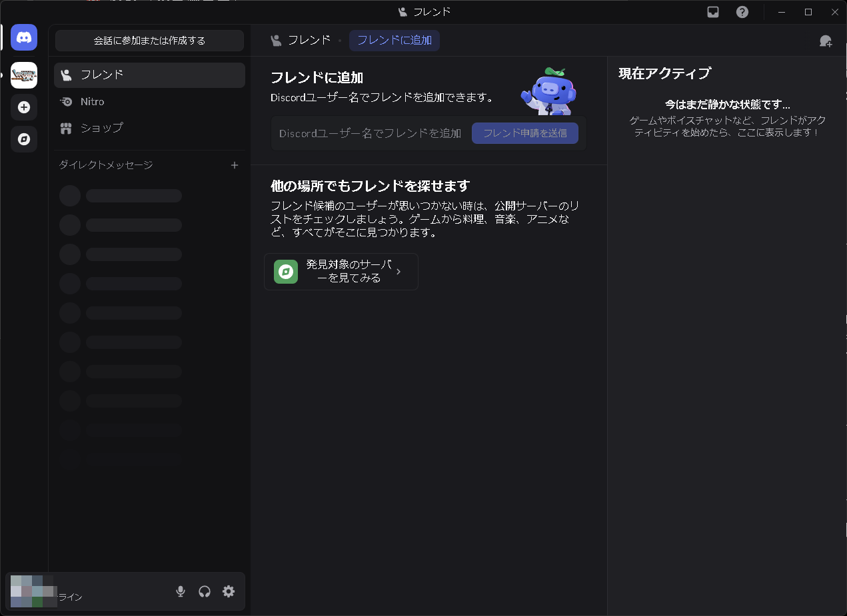Click the Nitro gift icon in sidebar
847x616 pixels.
[x=67, y=101]
